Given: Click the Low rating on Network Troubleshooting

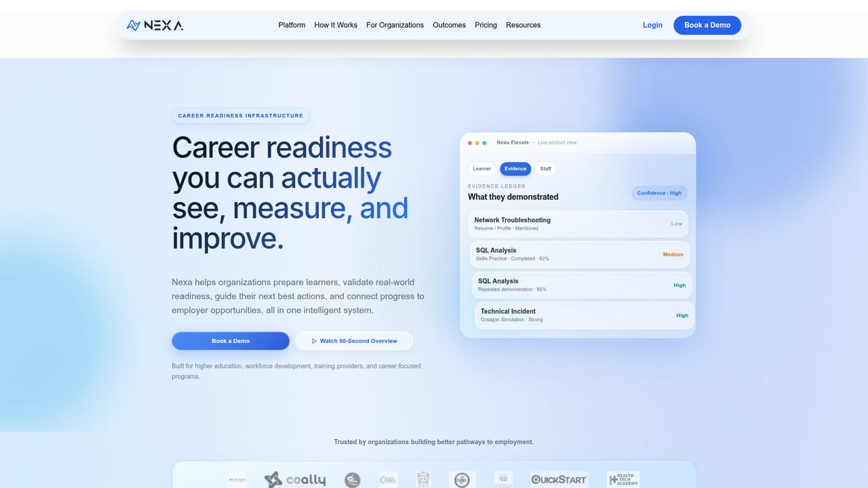Looking at the screenshot, I should coord(677,224).
